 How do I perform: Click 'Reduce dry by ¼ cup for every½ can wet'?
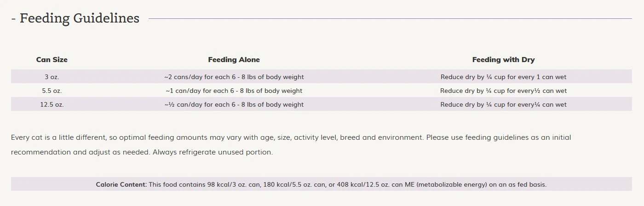point(503,91)
